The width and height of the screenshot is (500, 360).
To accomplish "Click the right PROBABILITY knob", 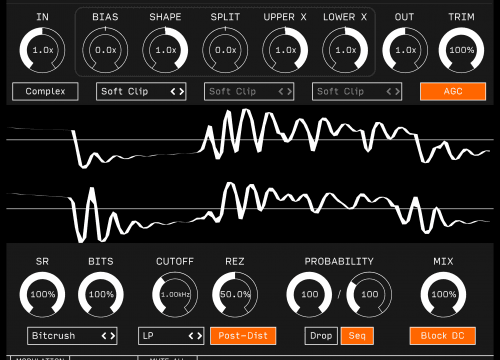I will (369, 295).
